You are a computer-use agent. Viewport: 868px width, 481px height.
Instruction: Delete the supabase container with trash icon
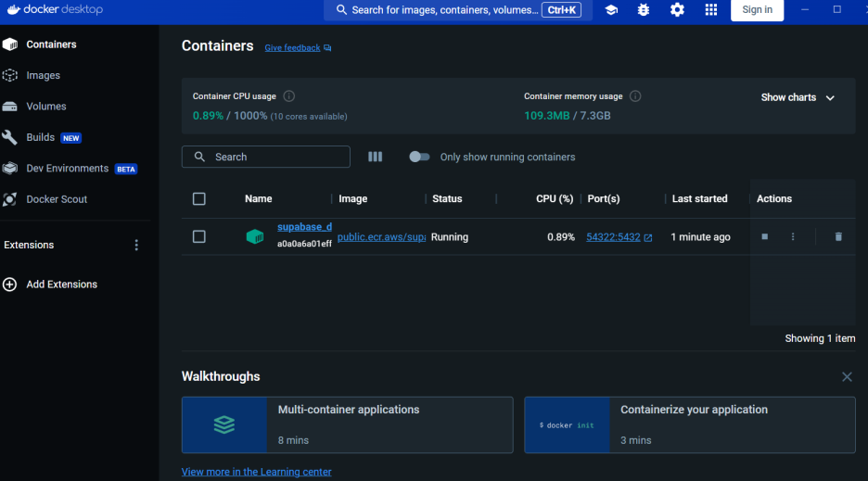838,237
